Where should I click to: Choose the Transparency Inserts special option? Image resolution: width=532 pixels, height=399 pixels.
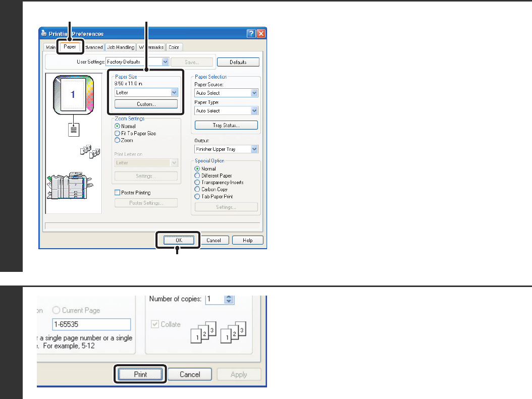[197, 183]
